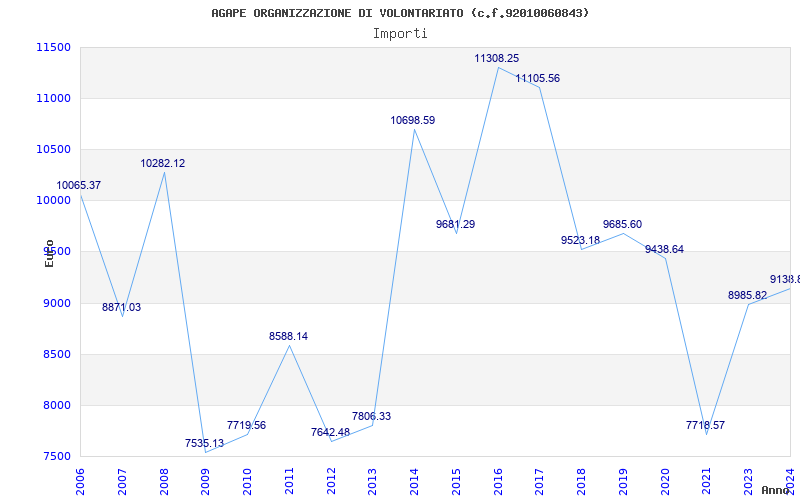
Task: Click the Anno x-axis title
Action: (777, 490)
